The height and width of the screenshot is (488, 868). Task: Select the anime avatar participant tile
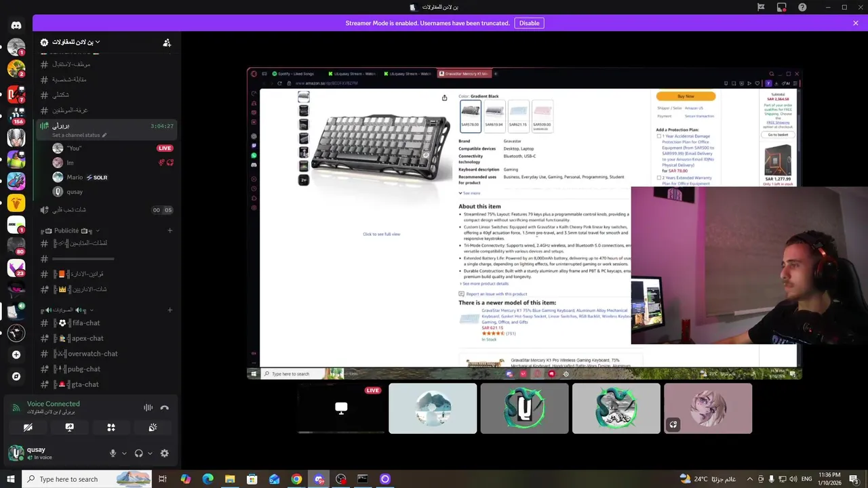(x=708, y=408)
